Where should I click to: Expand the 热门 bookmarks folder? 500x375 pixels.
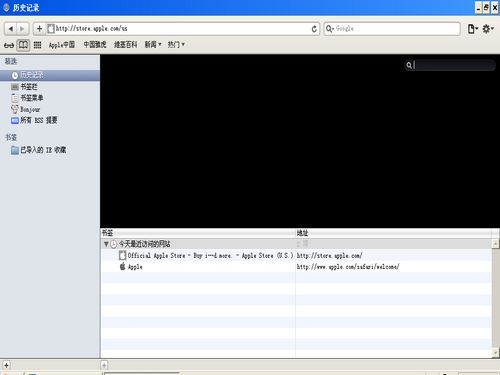[x=176, y=45]
